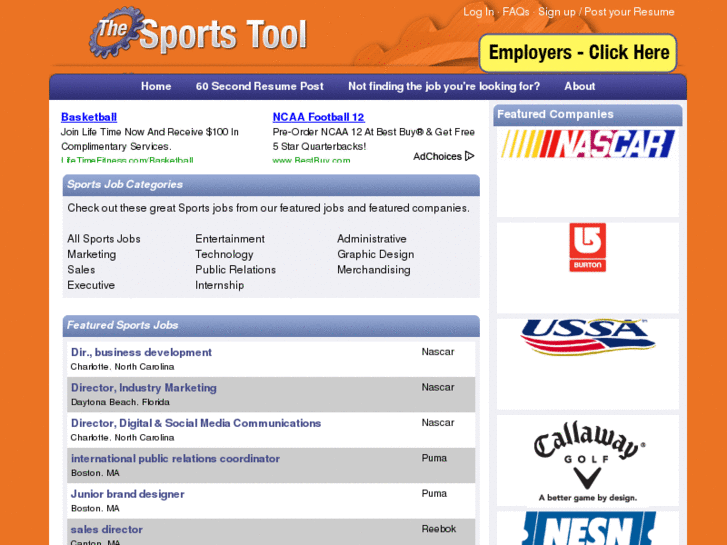
Task: Open the Burton featured company logo
Action: click(587, 247)
